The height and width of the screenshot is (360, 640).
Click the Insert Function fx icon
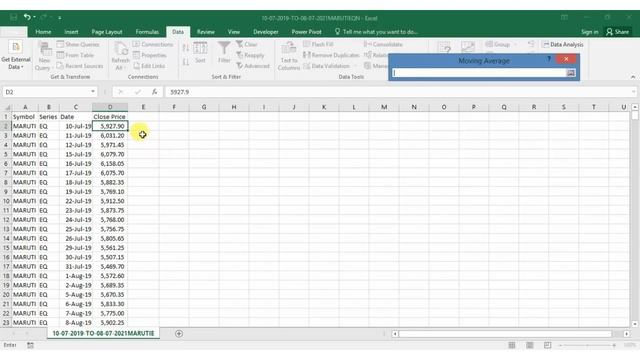(x=155, y=92)
